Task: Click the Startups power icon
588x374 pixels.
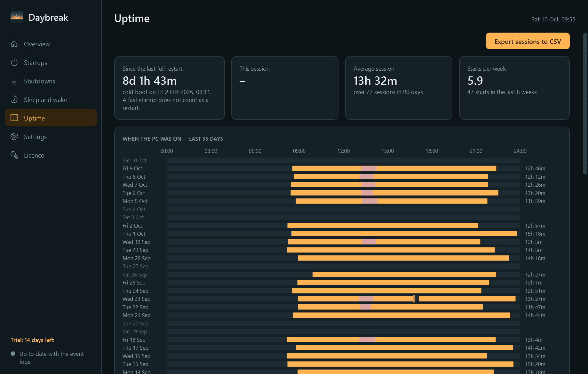Action: pos(14,63)
